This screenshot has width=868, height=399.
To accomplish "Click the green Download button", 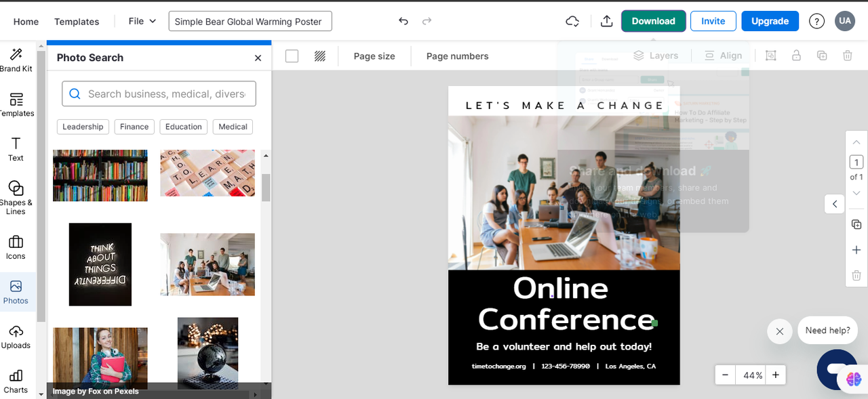I will [653, 21].
